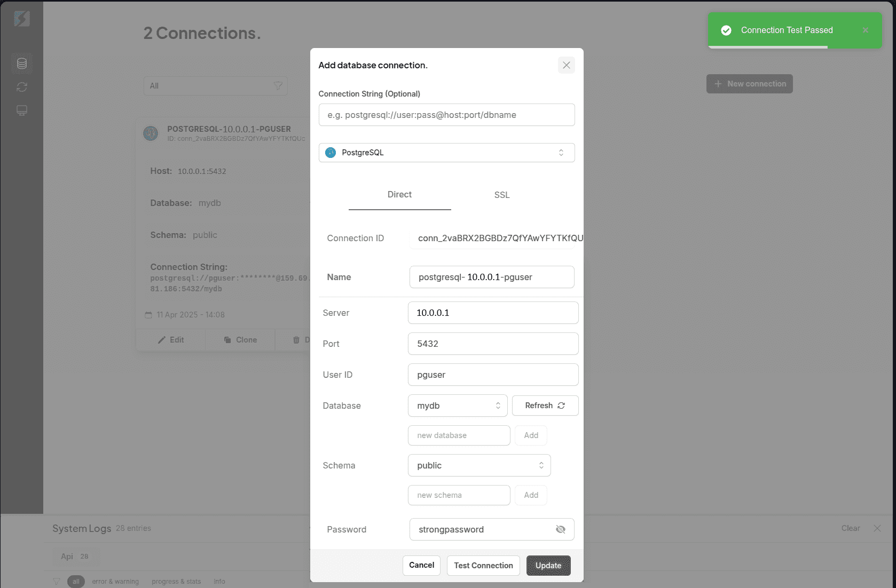Switch to the SSL tab
Image resolution: width=896 pixels, height=588 pixels.
click(502, 195)
